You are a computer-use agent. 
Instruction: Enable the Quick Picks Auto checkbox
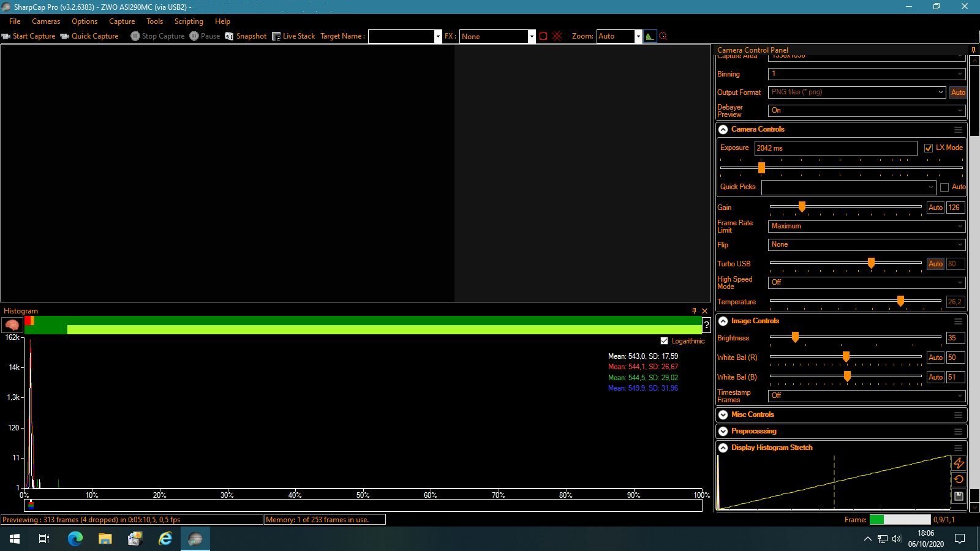click(944, 187)
